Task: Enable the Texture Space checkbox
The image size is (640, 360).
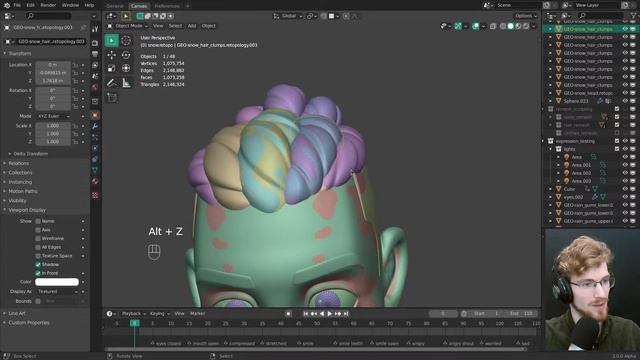Action: coord(38,256)
